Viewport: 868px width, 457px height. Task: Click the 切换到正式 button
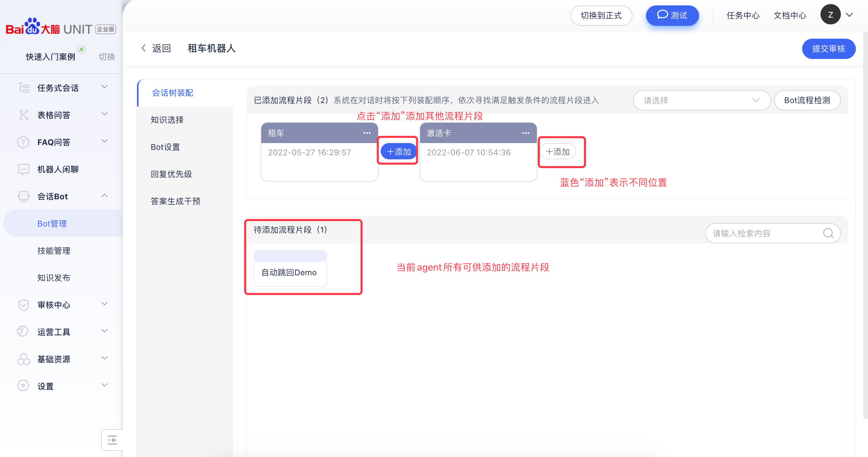coord(601,16)
